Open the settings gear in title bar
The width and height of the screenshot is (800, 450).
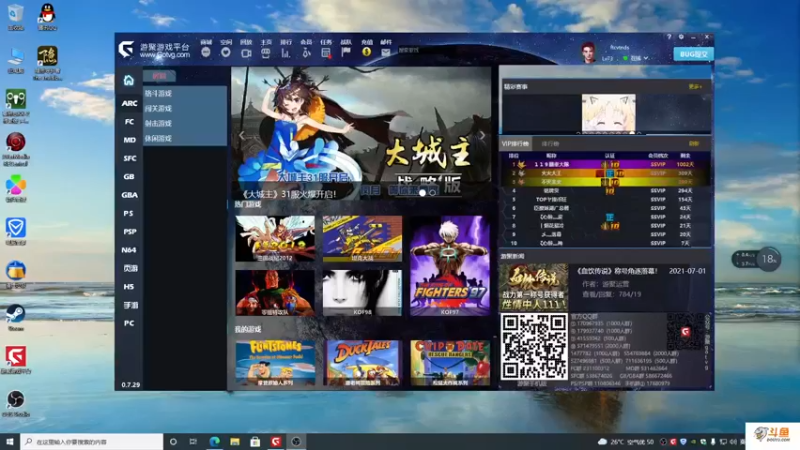[681, 37]
